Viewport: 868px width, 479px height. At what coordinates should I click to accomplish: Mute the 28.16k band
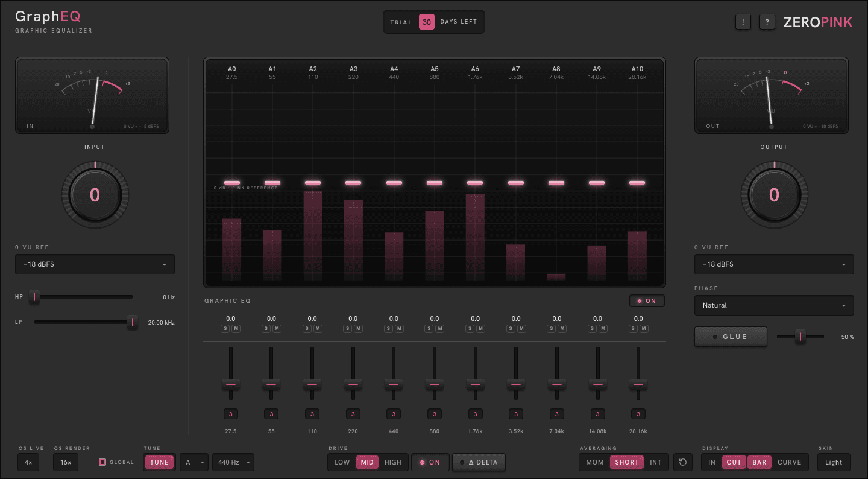[x=644, y=329]
